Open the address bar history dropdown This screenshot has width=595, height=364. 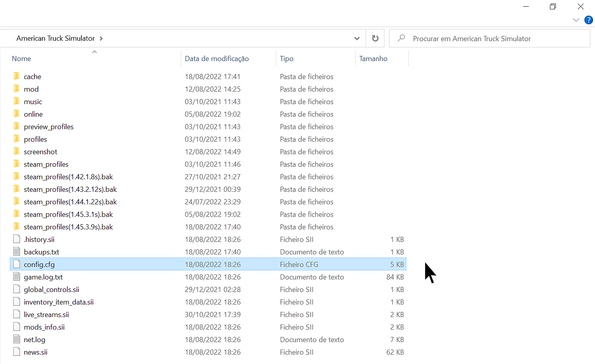[x=357, y=38]
